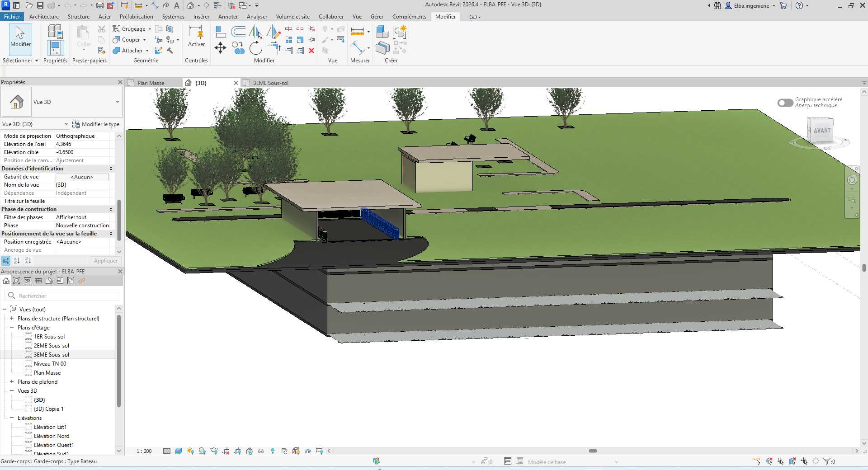868x470 pixels.
Task: Click the Offset tool icon
Action: coord(238,32)
